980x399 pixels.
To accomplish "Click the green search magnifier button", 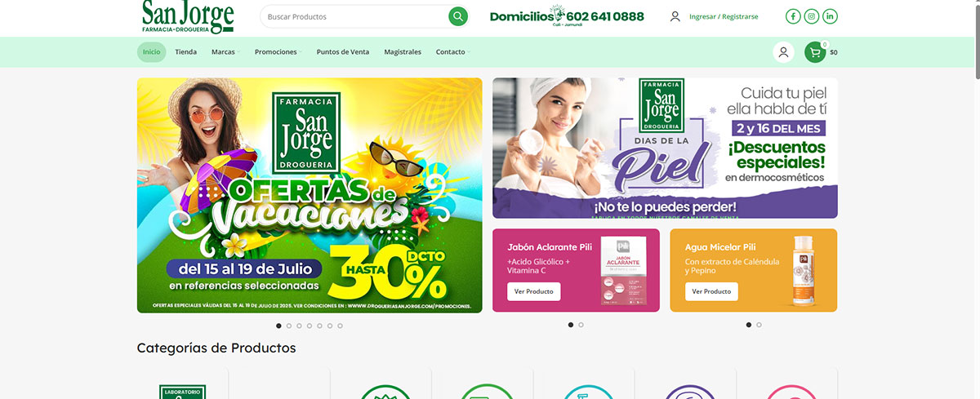I will 458,16.
